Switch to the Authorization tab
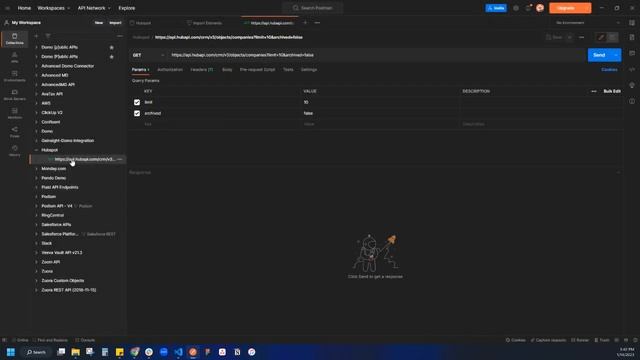640x360 pixels. (170, 70)
